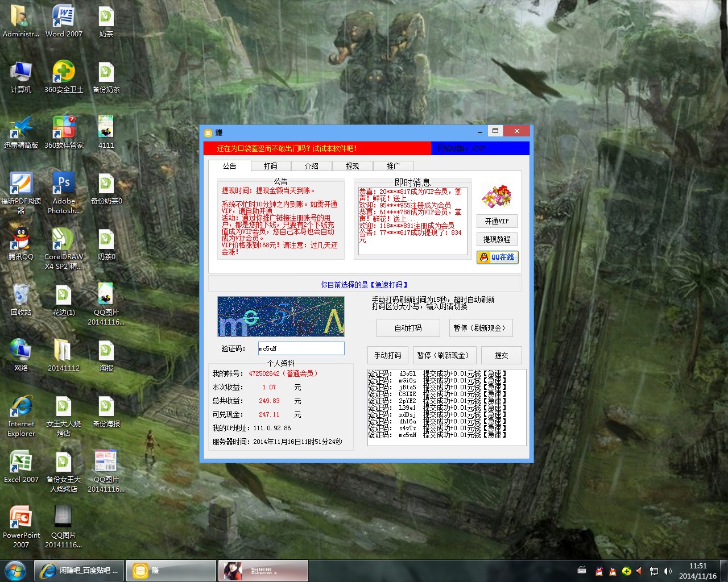The height and width of the screenshot is (582, 728).
Task: Click the Windows Start orb
Action: (x=15, y=571)
